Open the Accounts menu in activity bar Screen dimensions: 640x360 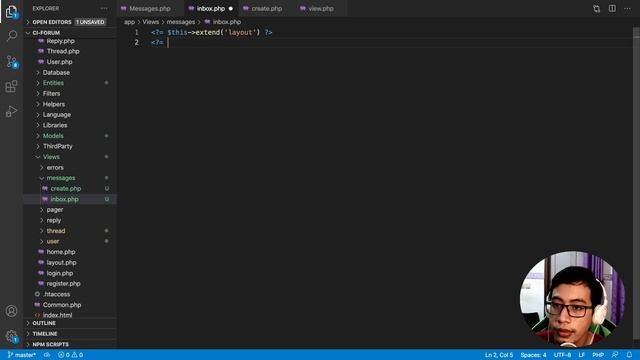[x=11, y=311]
